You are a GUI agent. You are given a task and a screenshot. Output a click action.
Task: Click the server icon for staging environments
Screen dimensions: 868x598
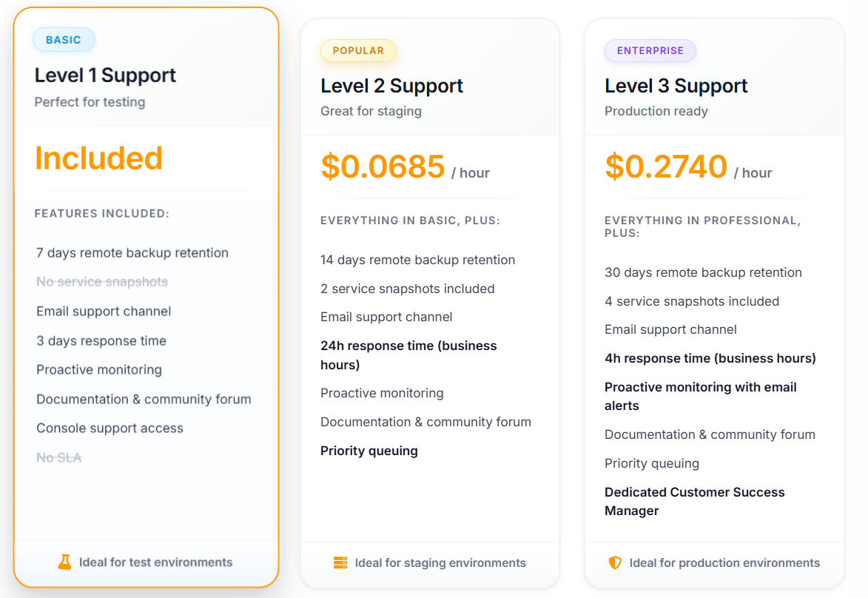pos(340,563)
